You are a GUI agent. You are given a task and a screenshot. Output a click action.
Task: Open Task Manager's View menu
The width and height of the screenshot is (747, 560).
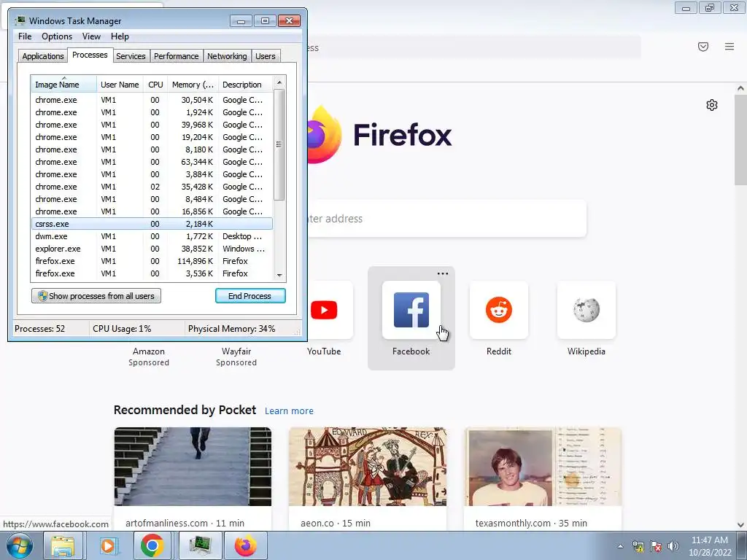point(91,36)
